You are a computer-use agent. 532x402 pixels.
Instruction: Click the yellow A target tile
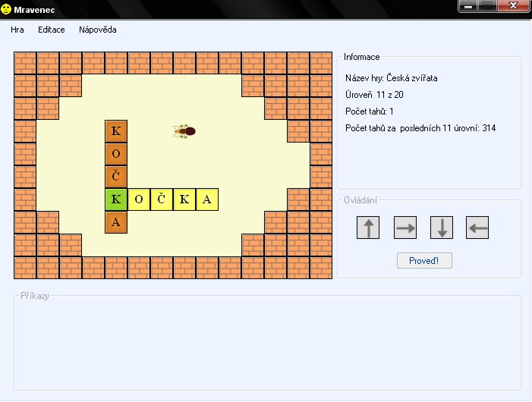coord(207,199)
